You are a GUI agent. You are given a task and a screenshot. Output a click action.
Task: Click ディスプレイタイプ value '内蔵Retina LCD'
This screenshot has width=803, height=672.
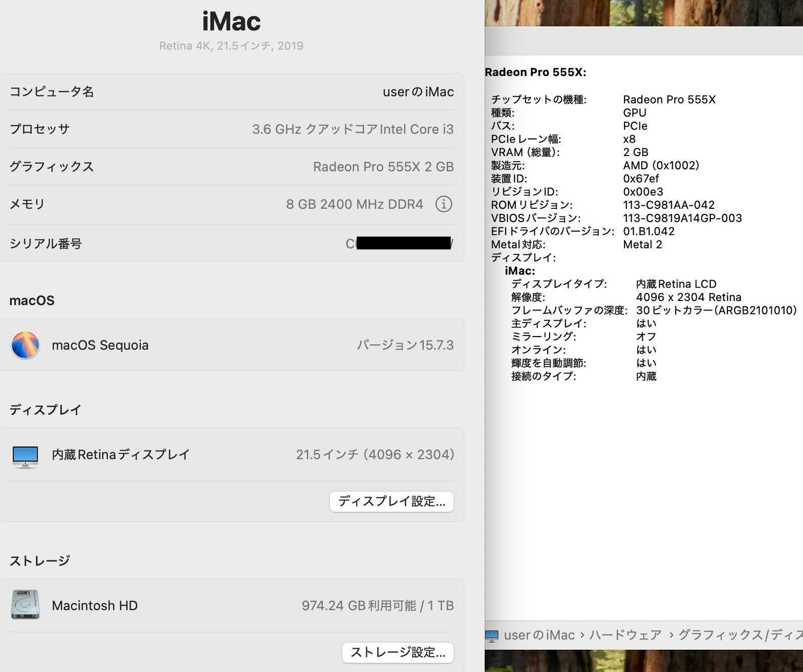(x=676, y=284)
